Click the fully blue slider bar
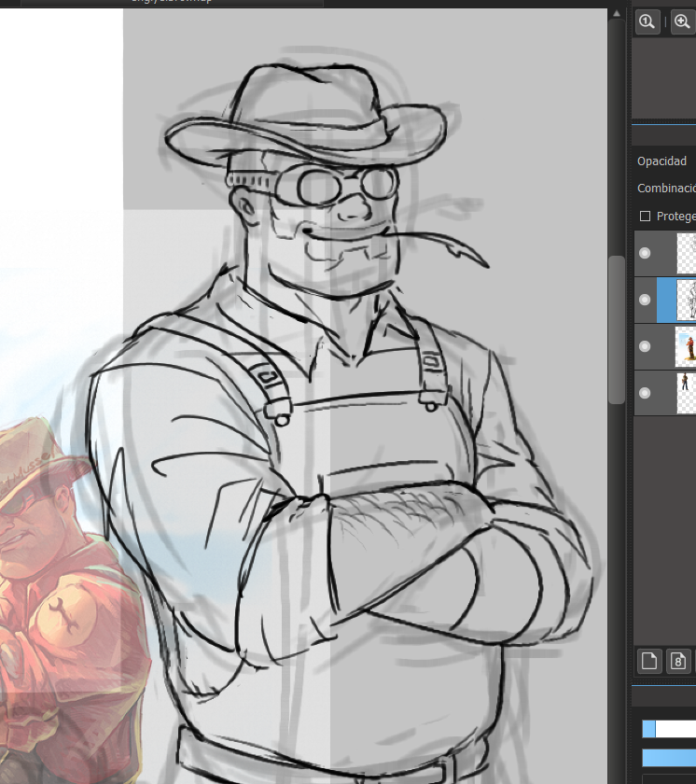 tap(669, 758)
